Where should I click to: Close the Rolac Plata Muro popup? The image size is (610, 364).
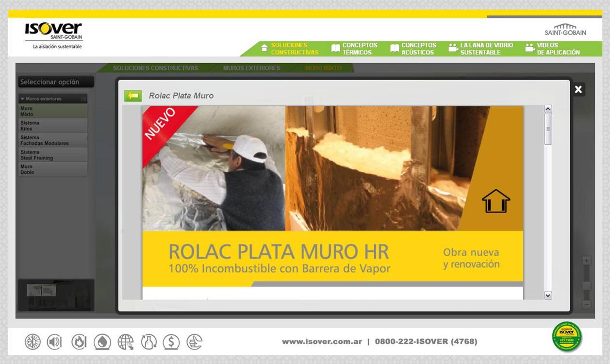click(x=578, y=89)
